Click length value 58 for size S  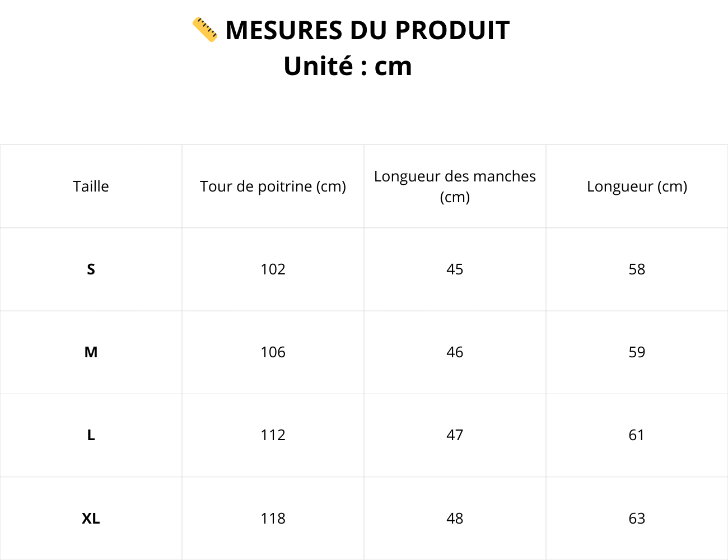click(x=637, y=269)
